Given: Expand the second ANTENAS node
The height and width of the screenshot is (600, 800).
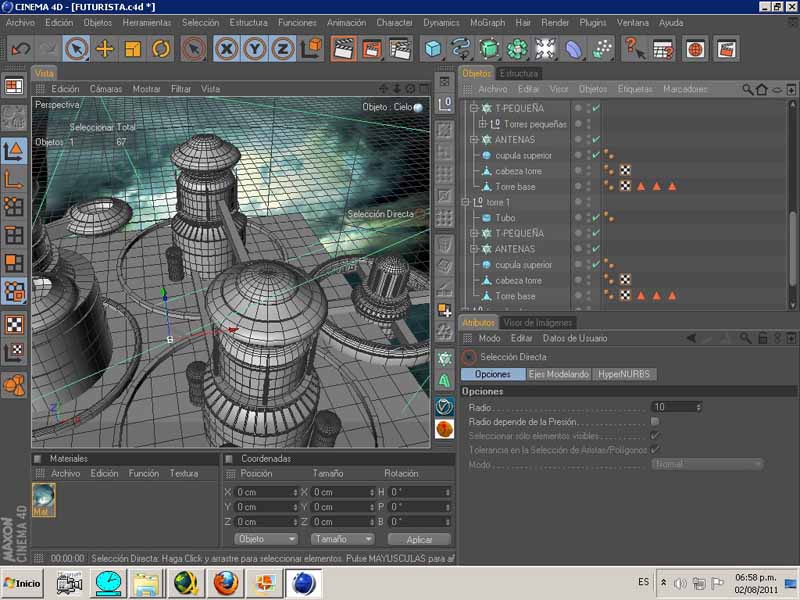Looking at the screenshot, I should tap(473, 249).
